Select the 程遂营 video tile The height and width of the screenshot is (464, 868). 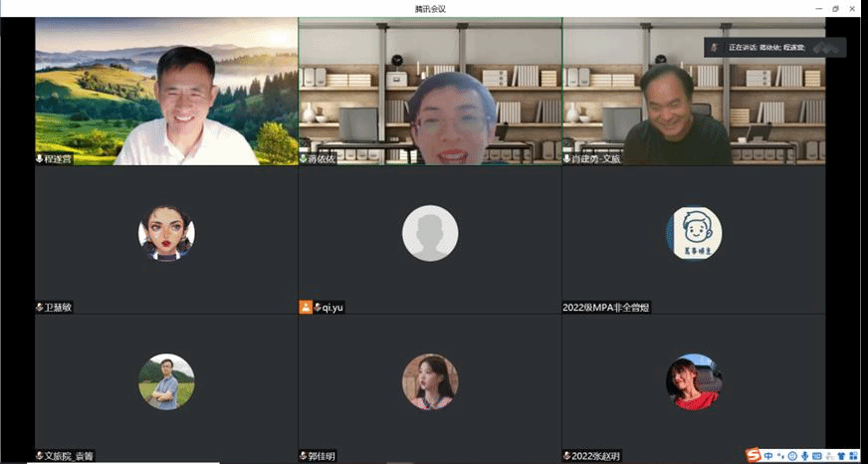[x=166, y=90]
